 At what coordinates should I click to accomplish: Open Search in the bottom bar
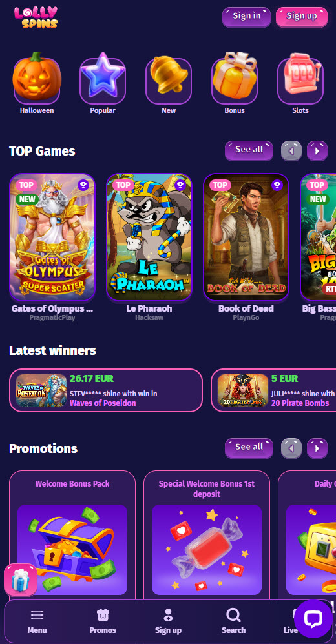click(234, 621)
